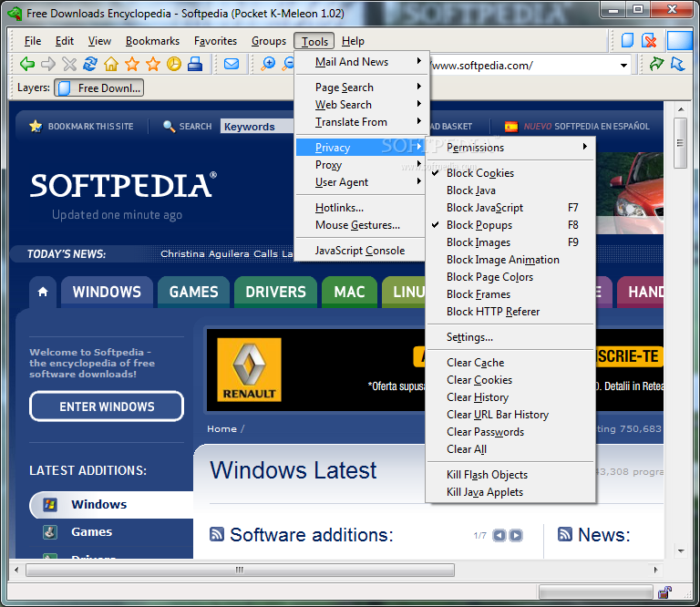This screenshot has height=607, width=700.
Task: Uncheck Block Popups option
Action: pos(510,225)
